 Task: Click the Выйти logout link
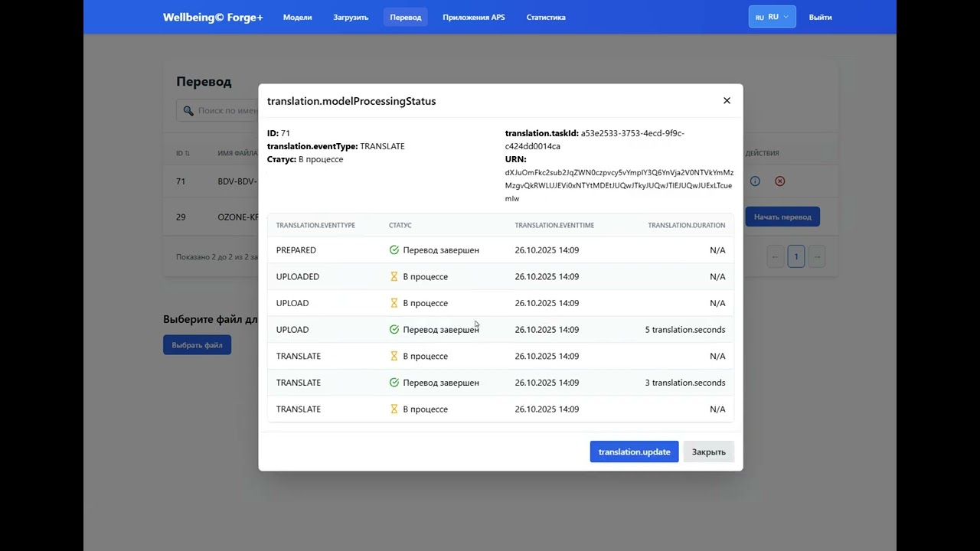click(x=820, y=17)
